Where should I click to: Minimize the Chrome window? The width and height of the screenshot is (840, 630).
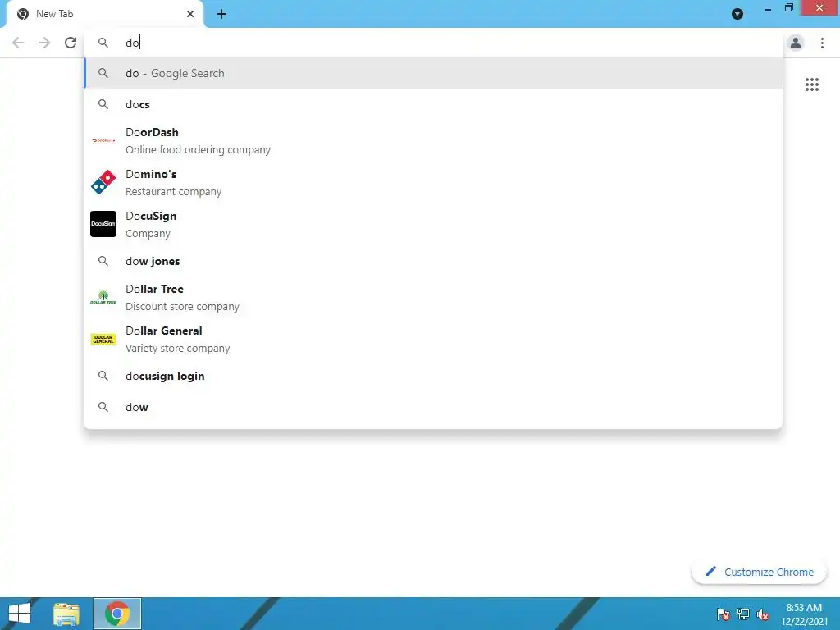768,9
